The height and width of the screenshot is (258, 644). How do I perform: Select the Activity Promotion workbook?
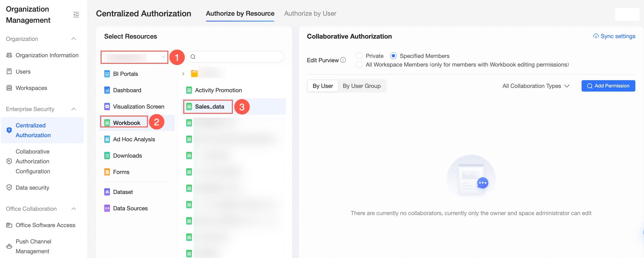[x=233, y=90]
